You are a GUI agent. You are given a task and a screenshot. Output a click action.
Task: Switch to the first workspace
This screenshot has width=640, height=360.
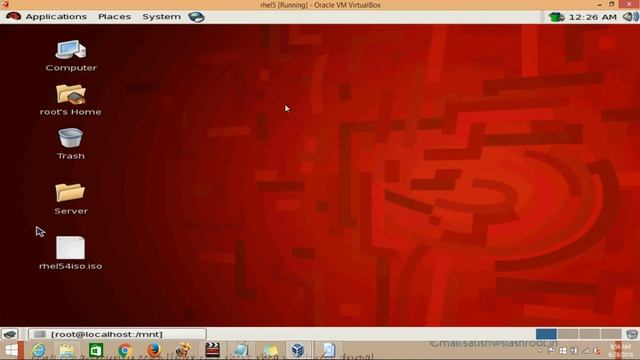(546, 334)
